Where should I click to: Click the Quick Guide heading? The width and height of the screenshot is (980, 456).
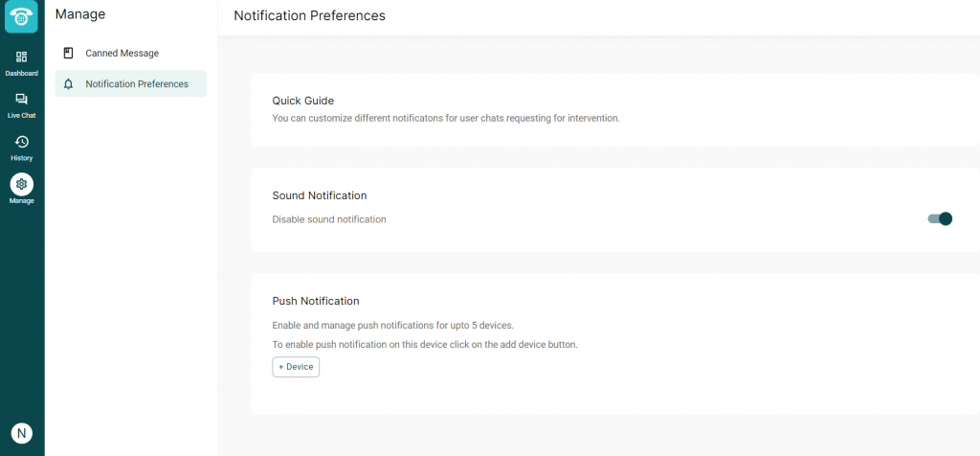pyautogui.click(x=302, y=101)
